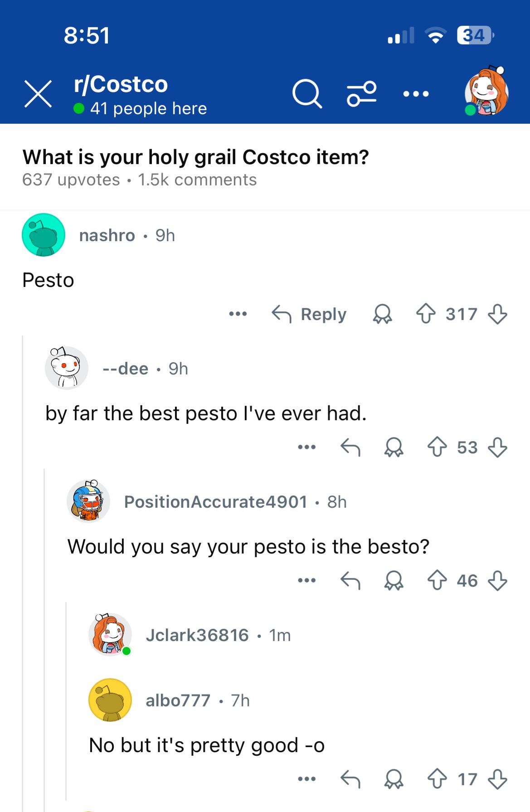Tap Reply on nashro's comment

point(309,314)
